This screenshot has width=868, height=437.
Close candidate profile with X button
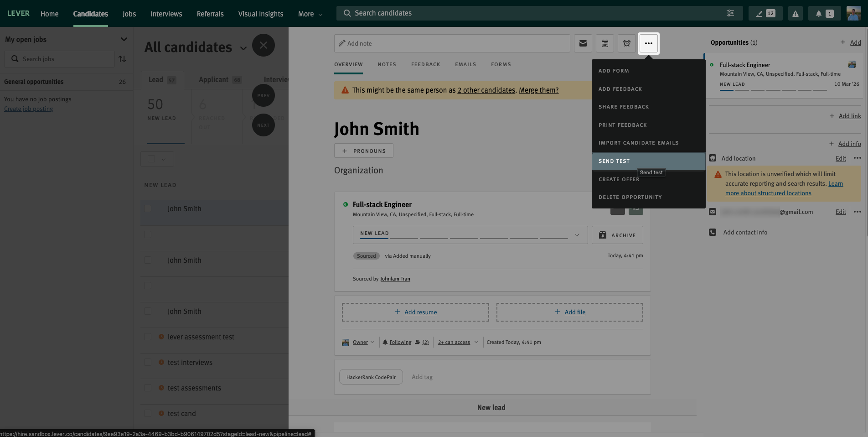click(263, 45)
